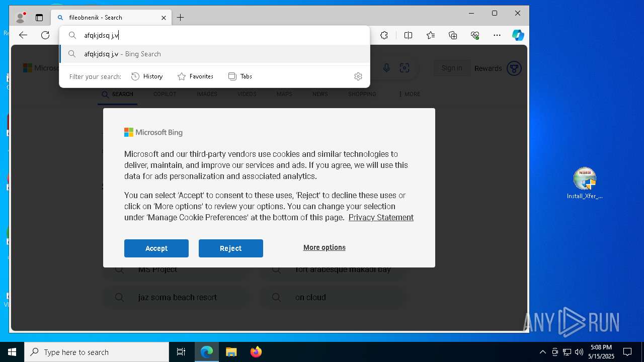
Task: Switch to the NEWS tab
Action: (x=320, y=94)
